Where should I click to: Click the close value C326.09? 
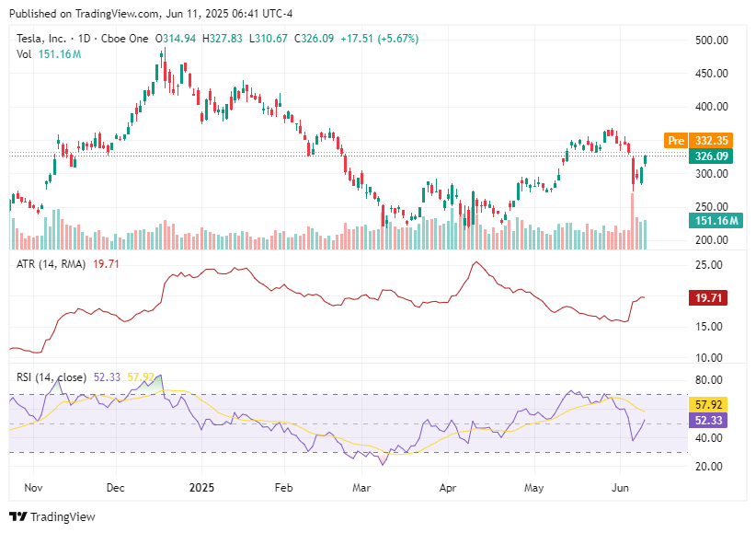(314, 39)
